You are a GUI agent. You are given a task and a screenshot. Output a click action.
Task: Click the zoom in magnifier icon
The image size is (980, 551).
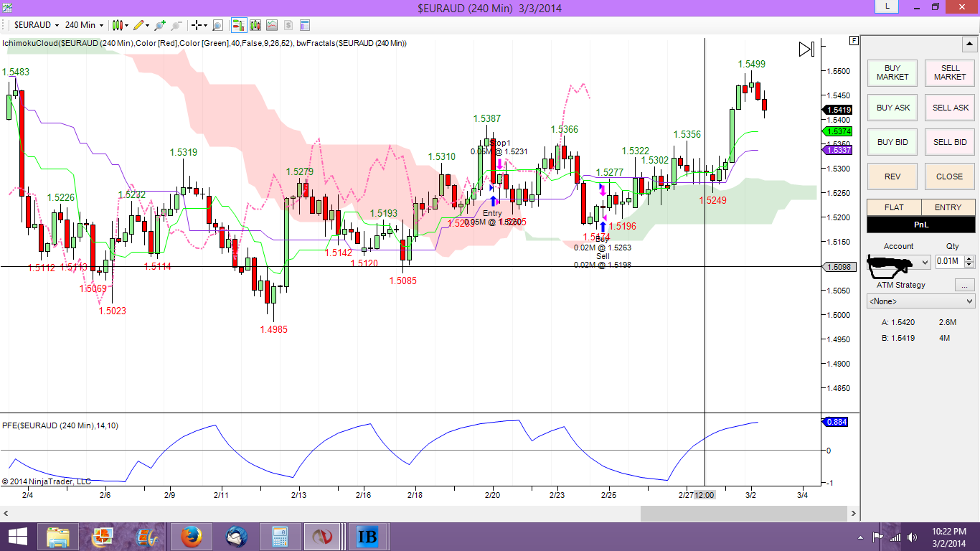pos(159,25)
